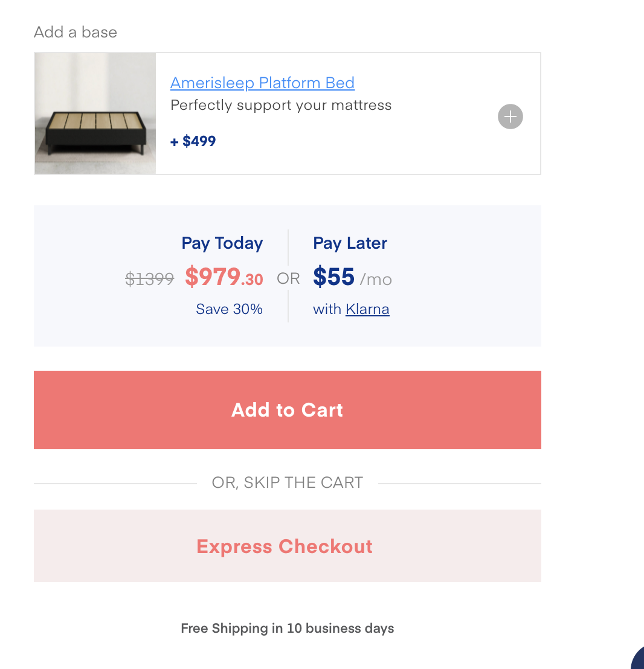Viewport: 644px width, 669px height.
Task: Open the Amerisleep Platform Bed link
Action: 262,83
